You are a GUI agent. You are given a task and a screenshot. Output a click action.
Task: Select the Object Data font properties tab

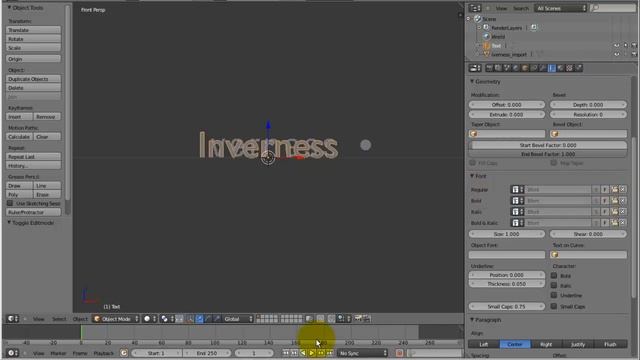(x=551, y=68)
